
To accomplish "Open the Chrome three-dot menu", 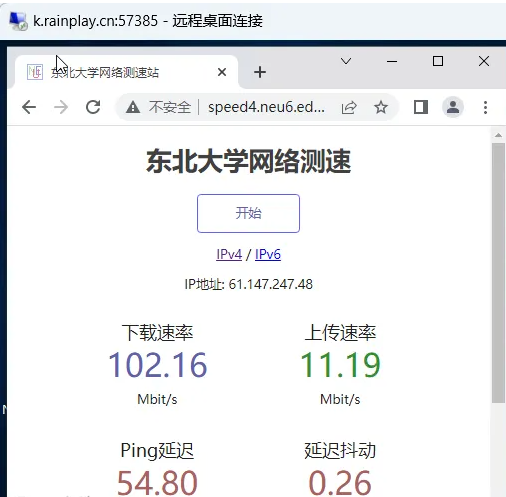I will tap(485, 107).
